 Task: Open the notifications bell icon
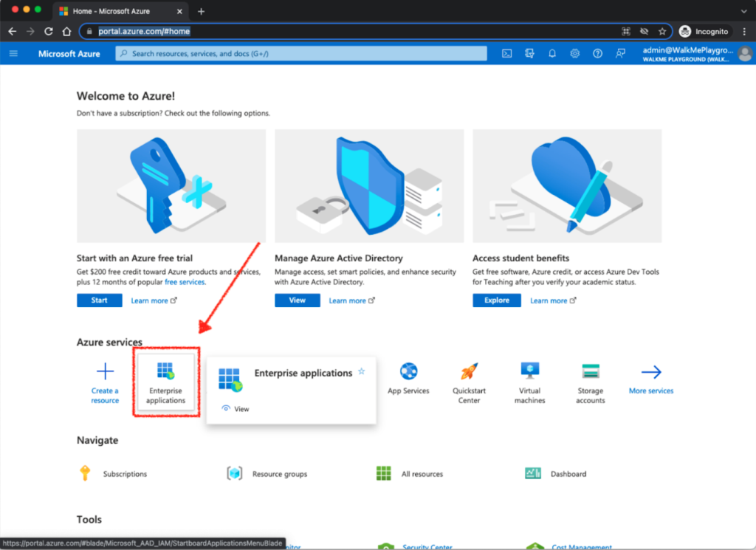click(552, 54)
